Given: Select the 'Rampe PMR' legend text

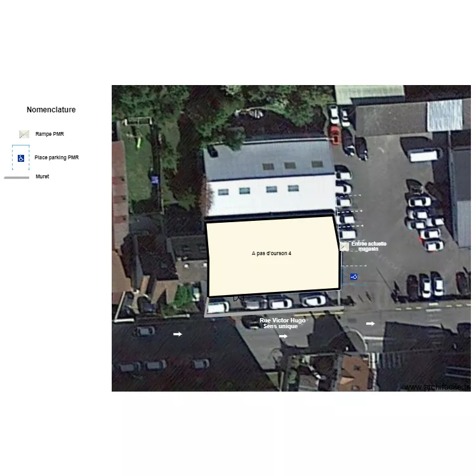Looking at the screenshot, I should 50,135.
